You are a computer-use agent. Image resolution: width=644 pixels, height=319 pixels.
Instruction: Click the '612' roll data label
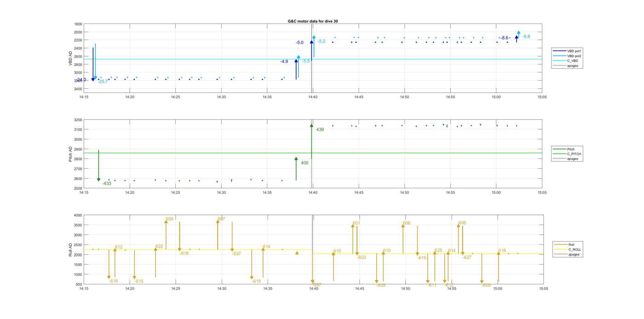tap(119, 247)
